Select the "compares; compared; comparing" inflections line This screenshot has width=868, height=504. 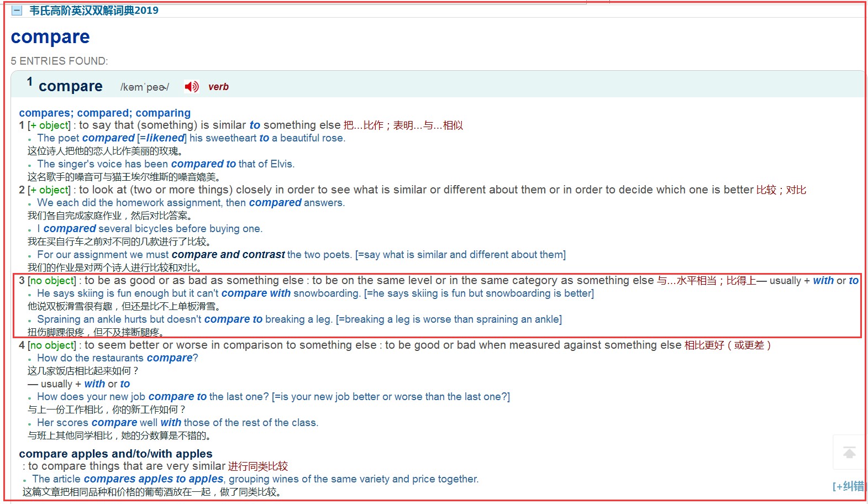click(x=105, y=113)
